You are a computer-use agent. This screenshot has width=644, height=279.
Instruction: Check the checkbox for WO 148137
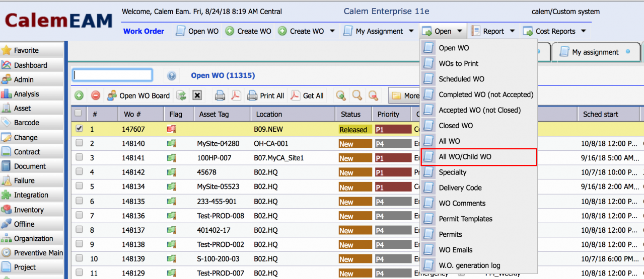click(x=79, y=230)
